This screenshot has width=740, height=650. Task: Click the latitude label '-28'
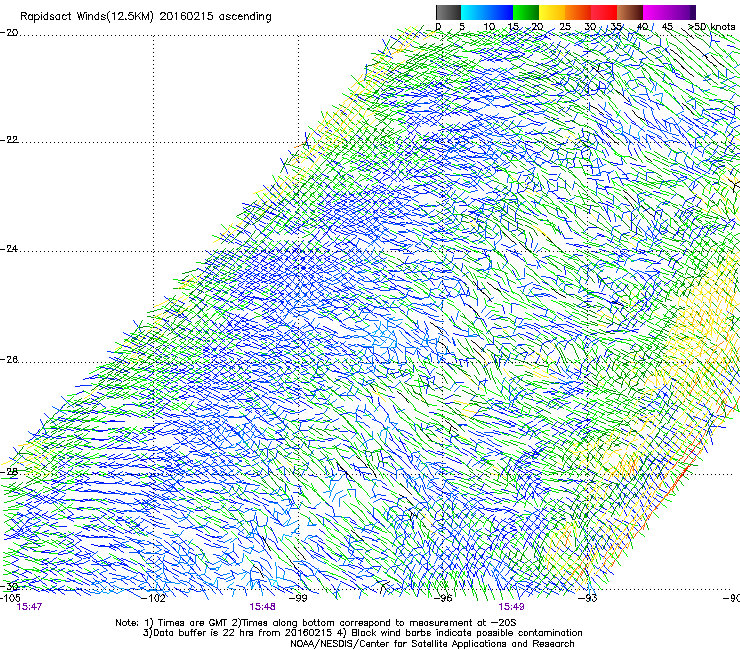tap(9, 472)
